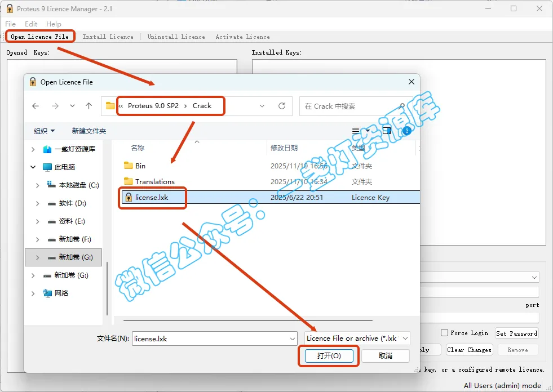
Task: Click the 2025/6/22 20:51 date cell
Action: [x=297, y=198]
